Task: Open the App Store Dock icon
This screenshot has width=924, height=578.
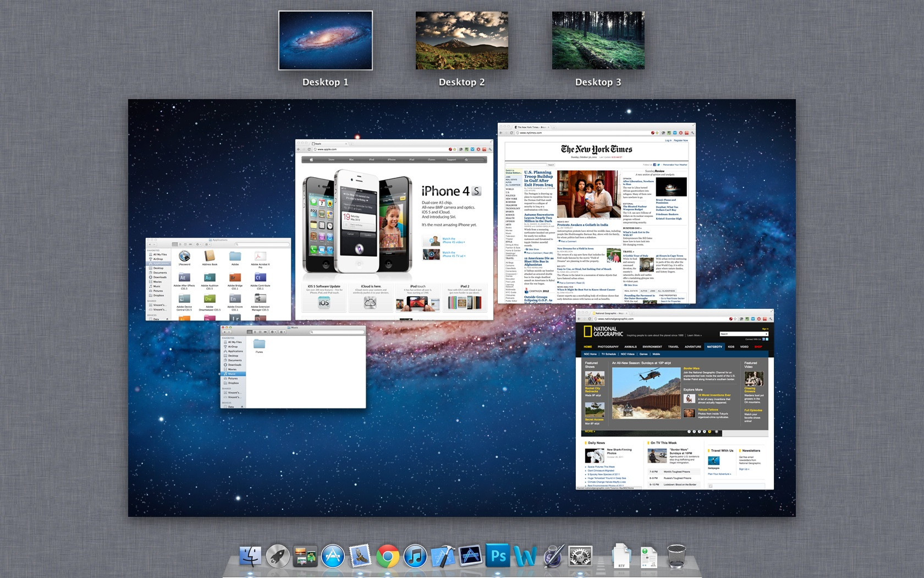Action: 333,557
